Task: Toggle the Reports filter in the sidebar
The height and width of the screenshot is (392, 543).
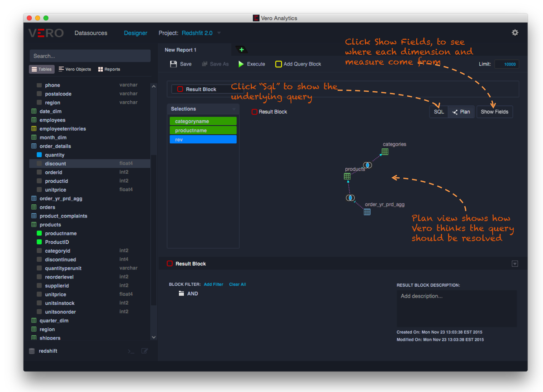Action: tap(109, 69)
